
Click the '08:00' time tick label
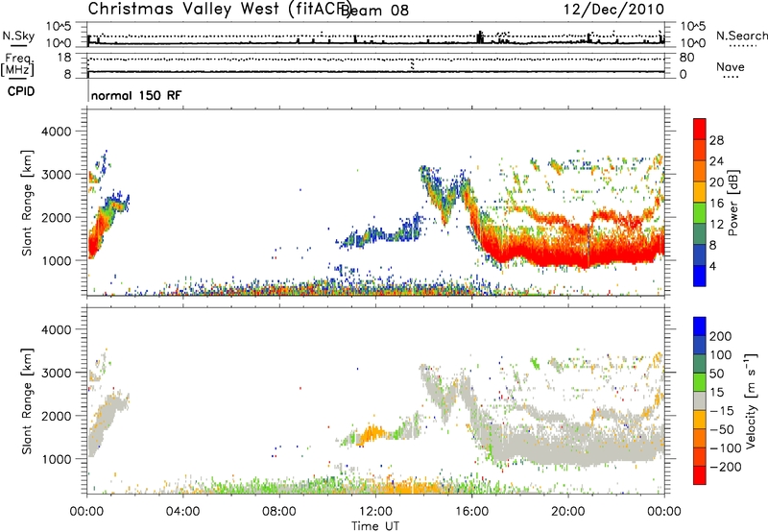tap(279, 512)
